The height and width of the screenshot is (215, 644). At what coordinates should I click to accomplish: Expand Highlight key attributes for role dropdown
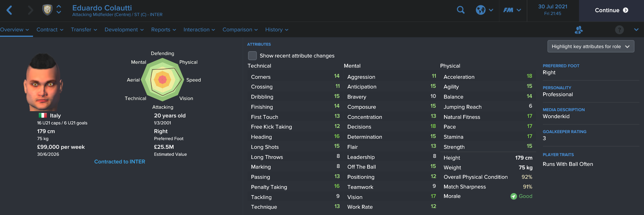click(591, 46)
